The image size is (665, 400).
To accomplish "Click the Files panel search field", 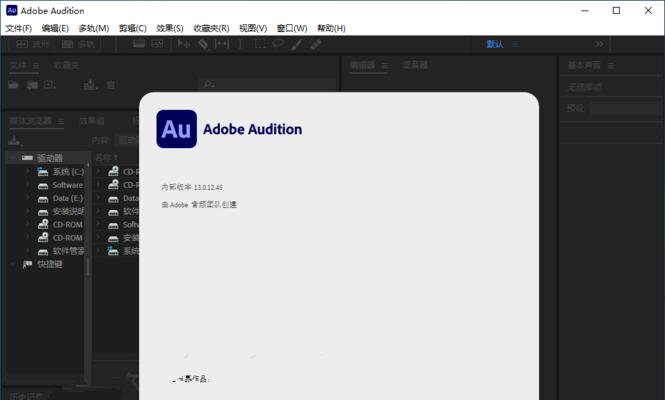I will (x=268, y=84).
